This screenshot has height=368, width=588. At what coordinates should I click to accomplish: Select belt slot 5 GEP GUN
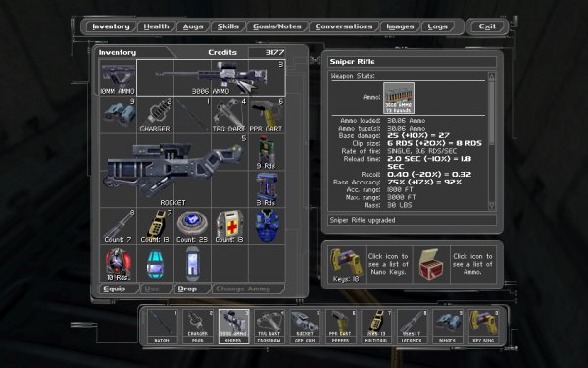click(x=305, y=327)
